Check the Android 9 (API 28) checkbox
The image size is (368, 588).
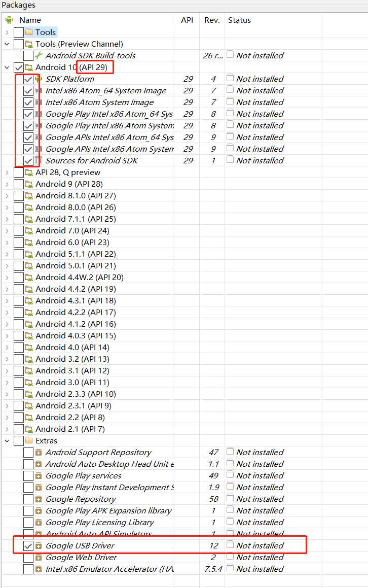click(x=18, y=184)
